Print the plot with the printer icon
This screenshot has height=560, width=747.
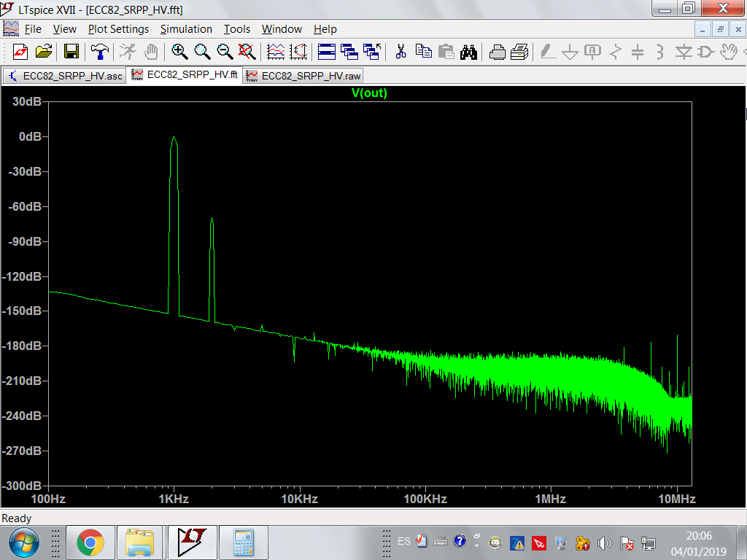click(x=519, y=52)
